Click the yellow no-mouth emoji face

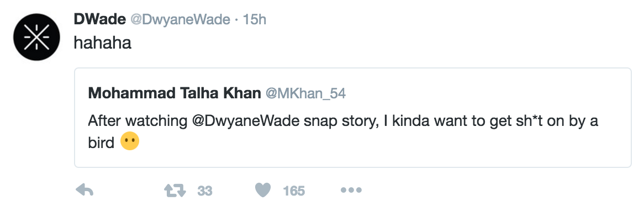[130, 142]
